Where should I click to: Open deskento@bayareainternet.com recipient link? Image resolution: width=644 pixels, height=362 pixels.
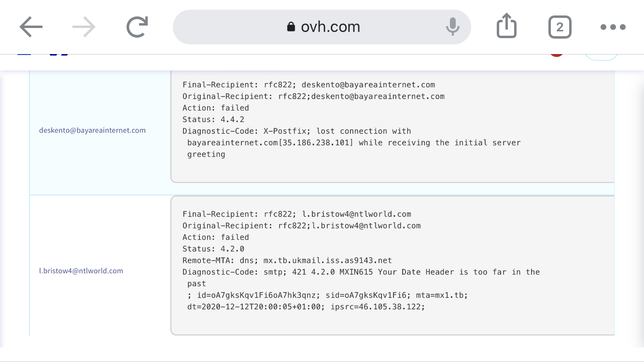coord(92,130)
